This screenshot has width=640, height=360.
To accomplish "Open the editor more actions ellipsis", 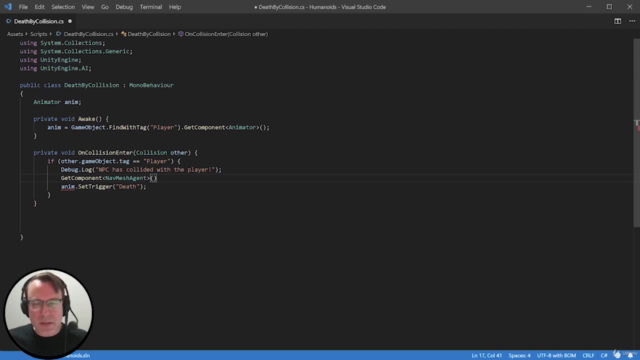I will click(632, 21).
